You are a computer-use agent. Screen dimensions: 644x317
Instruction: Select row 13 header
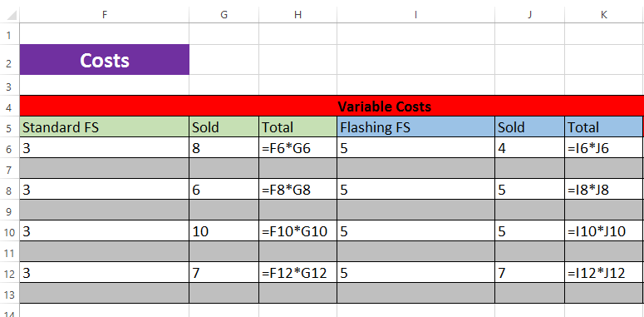(9, 294)
